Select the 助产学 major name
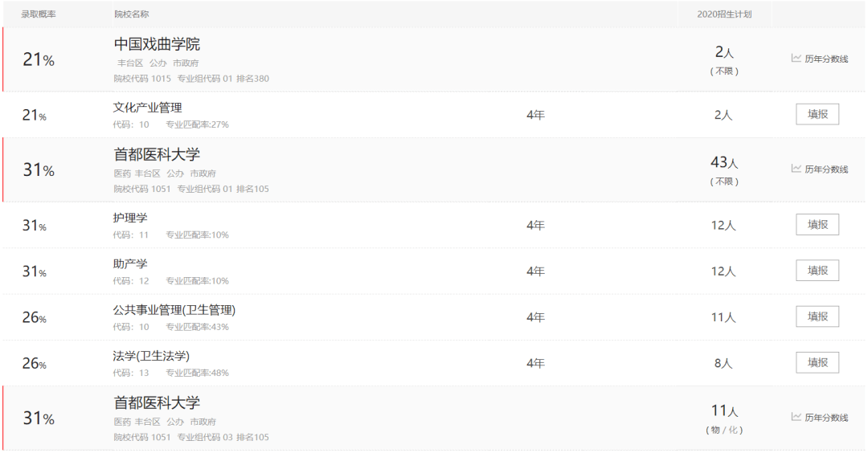This screenshot has width=868, height=457. (x=130, y=264)
